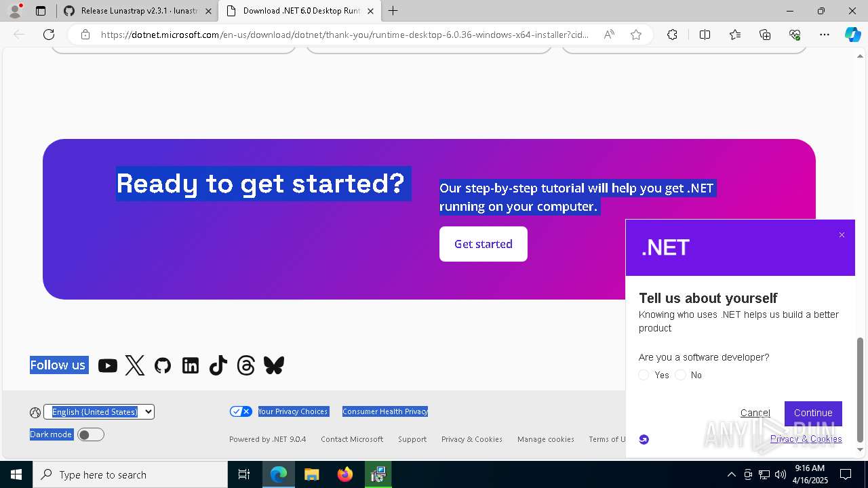
Task: Open the Support footer link
Action: (412, 439)
